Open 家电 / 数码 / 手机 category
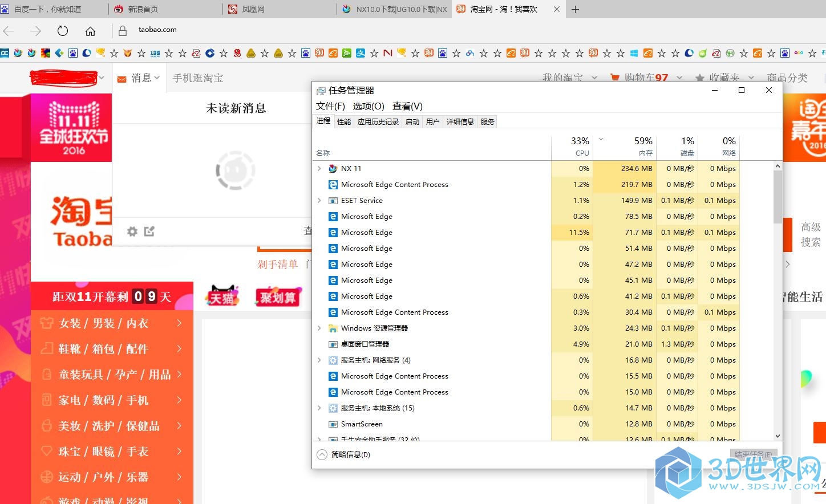 tap(112, 400)
